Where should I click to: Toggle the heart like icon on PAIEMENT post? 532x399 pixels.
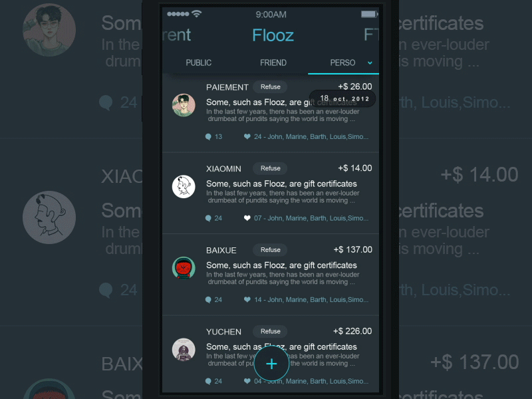coord(247,136)
